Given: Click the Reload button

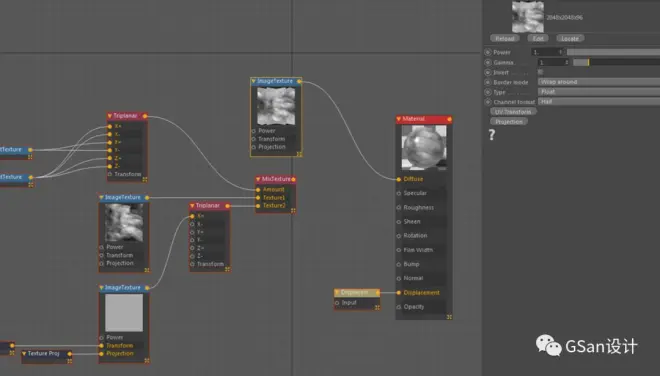Looking at the screenshot, I should [505, 38].
